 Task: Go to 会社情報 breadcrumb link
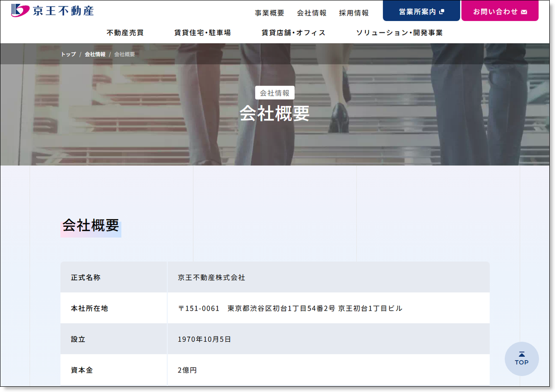click(95, 54)
